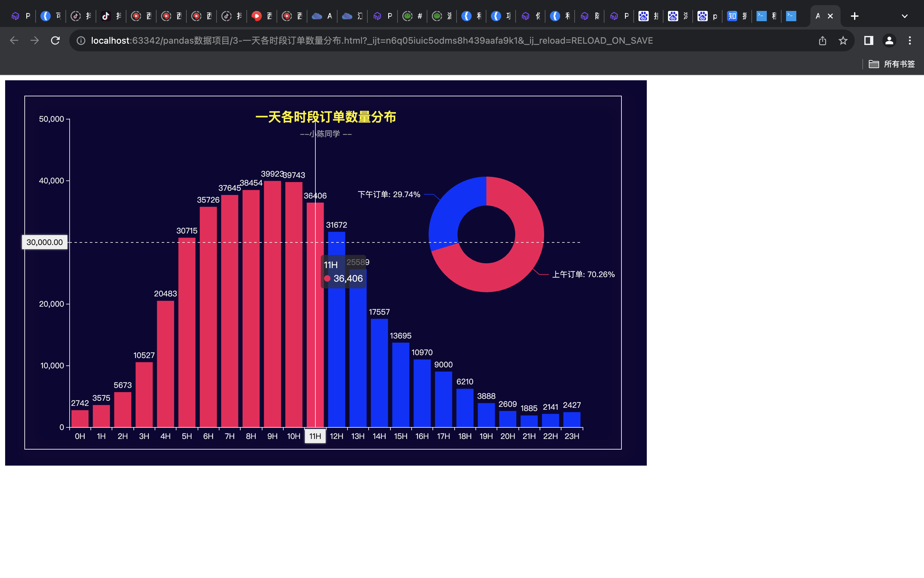The image size is (924, 578).
Task: Click the highlighted 11H axis label
Action: point(315,436)
